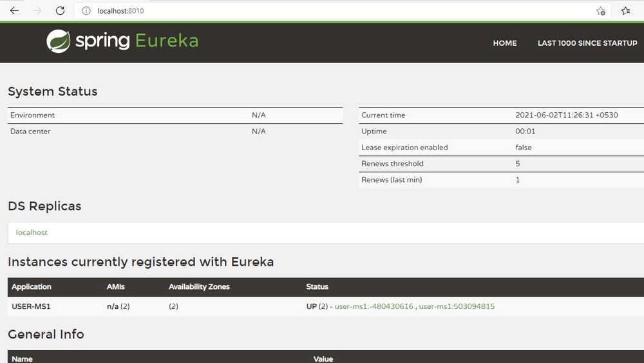
Task: Click the DS Replicas heading
Action: (x=44, y=206)
